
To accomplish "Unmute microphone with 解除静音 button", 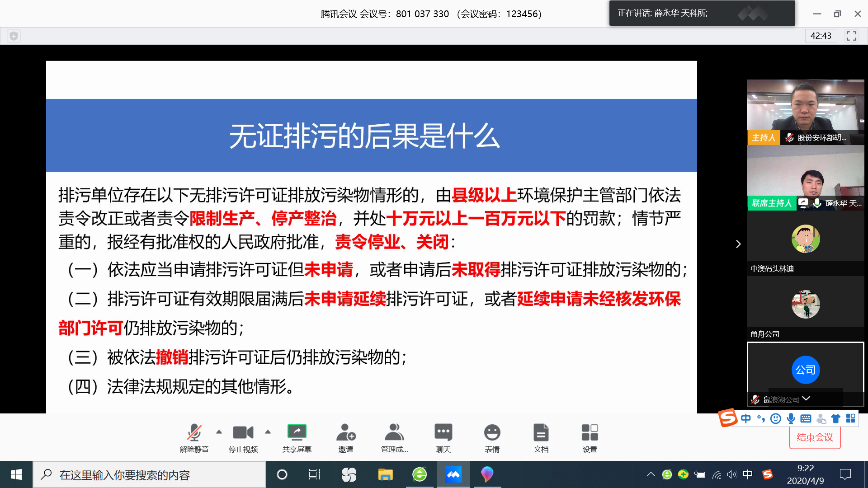I will pyautogui.click(x=194, y=433).
